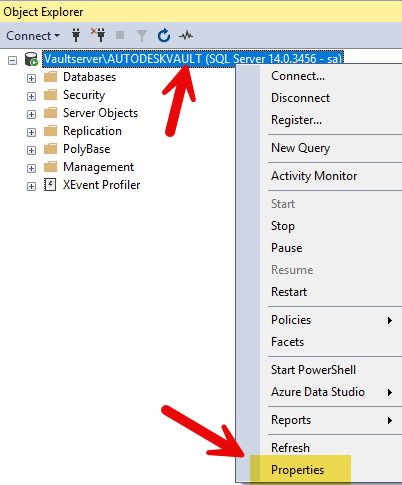Image resolution: width=402 pixels, height=485 pixels.
Task: Select Reports in context menu
Action: click(x=291, y=420)
